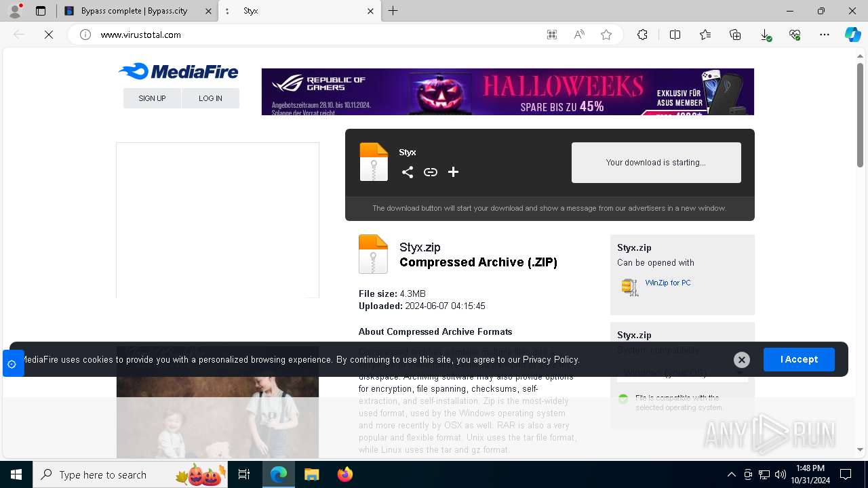Stop page loading in browser toolbar

(x=49, y=35)
